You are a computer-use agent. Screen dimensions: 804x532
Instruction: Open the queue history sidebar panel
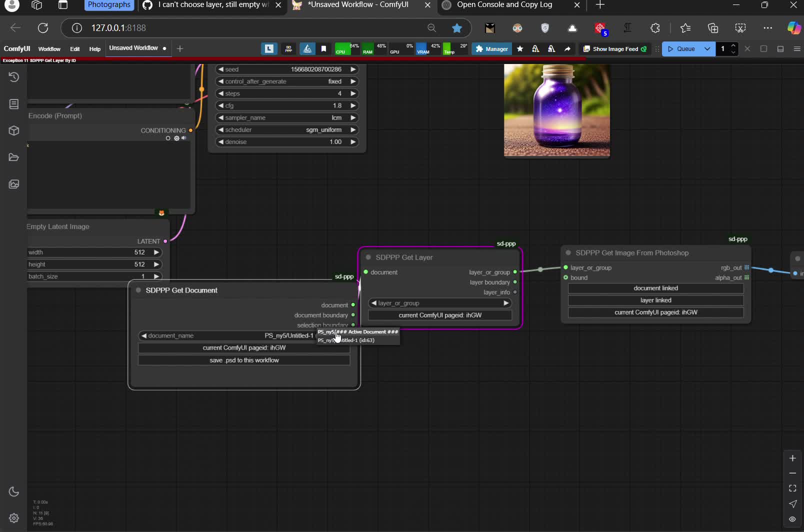point(14,77)
